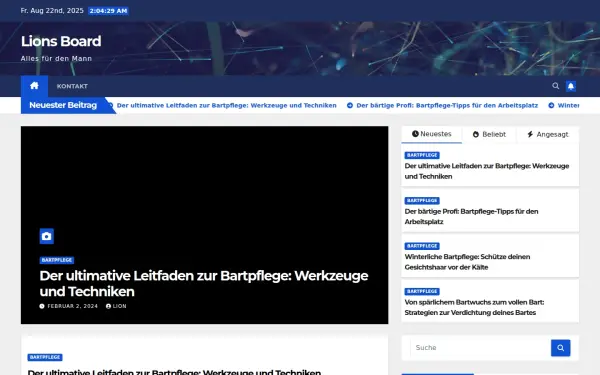Click the clock icon beside Februar 2, 2024

coord(42,306)
